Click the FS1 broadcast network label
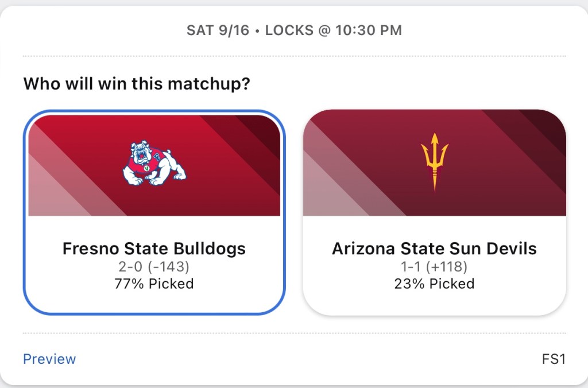 [554, 359]
